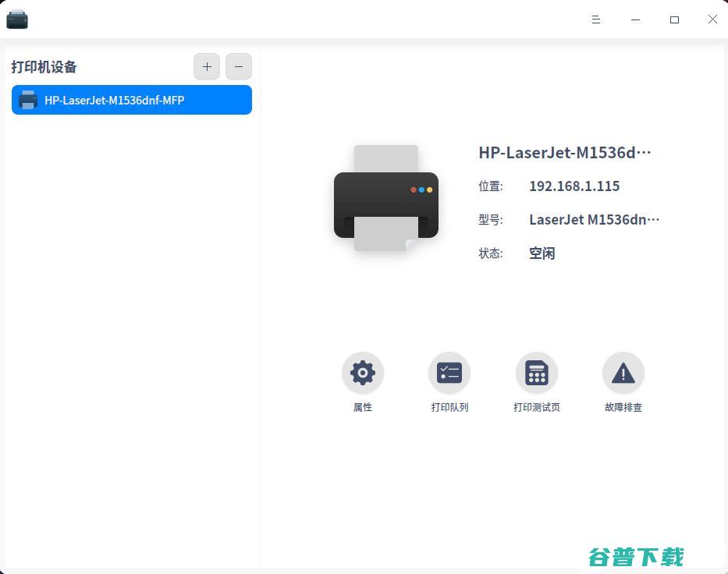This screenshot has height=574, width=728.
Task: Open the 打印队列 print queue icon
Action: tap(449, 373)
